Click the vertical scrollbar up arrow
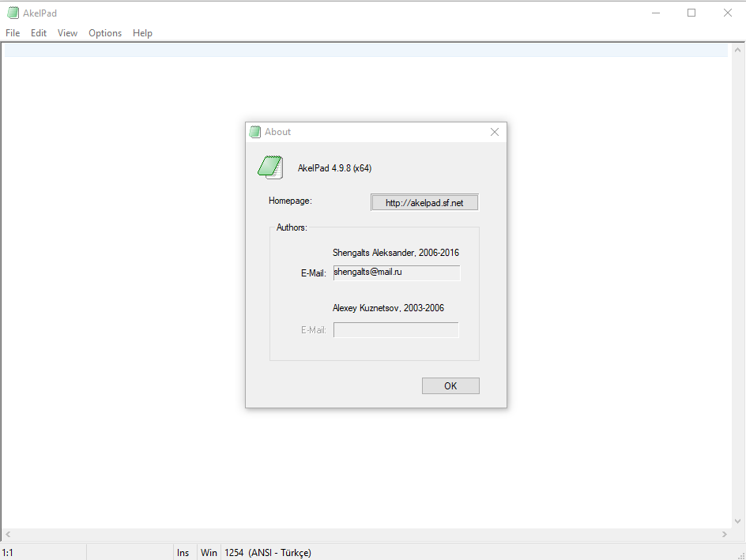Viewport: 746px width, 560px height. pos(738,50)
